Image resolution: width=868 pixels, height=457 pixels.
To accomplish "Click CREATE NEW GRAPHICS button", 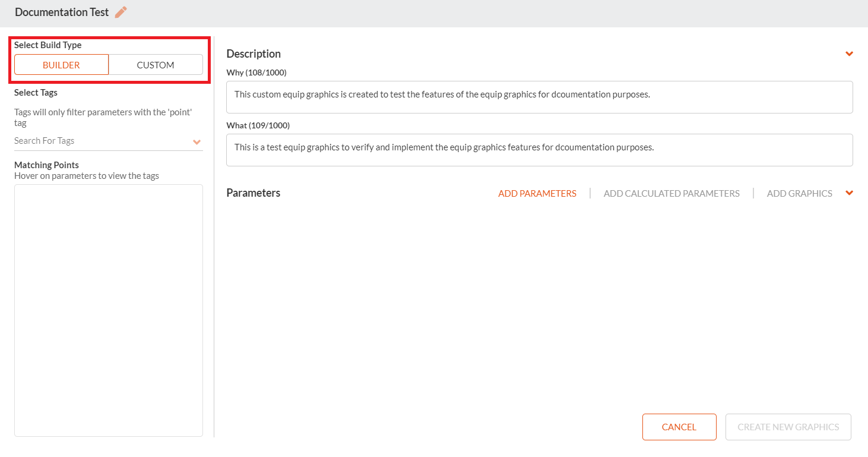I will pos(788,427).
